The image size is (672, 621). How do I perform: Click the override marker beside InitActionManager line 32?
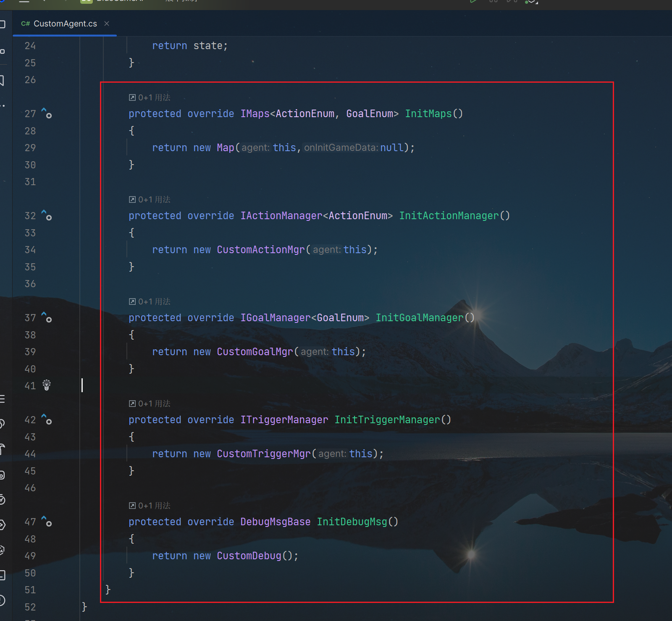(47, 215)
